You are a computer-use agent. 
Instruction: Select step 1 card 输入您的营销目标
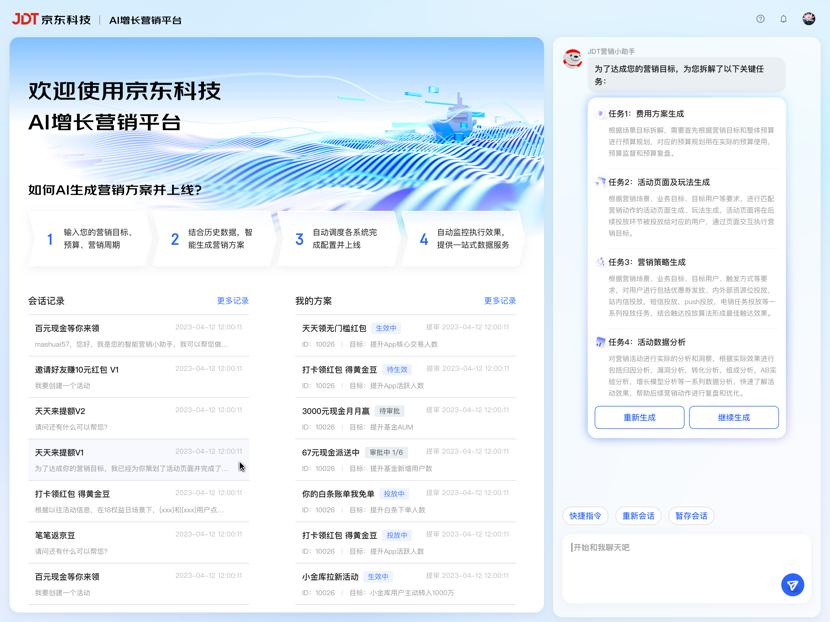point(90,238)
